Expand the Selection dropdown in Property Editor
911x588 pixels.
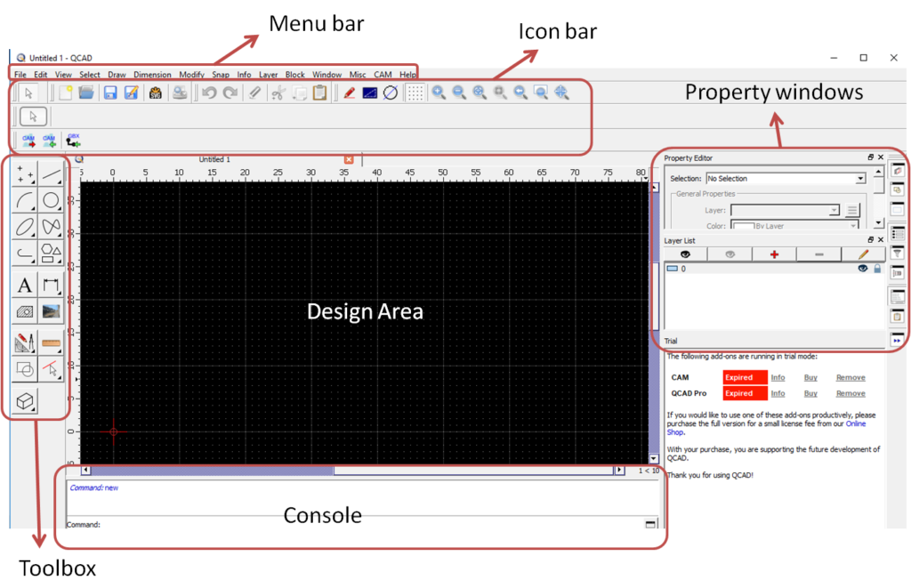pos(859,179)
